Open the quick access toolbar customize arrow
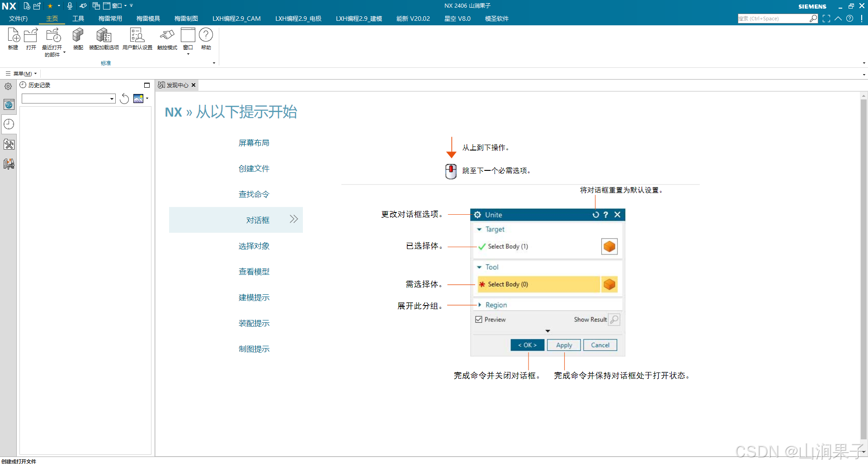Image resolution: width=868 pixels, height=466 pixels. tap(132, 6)
